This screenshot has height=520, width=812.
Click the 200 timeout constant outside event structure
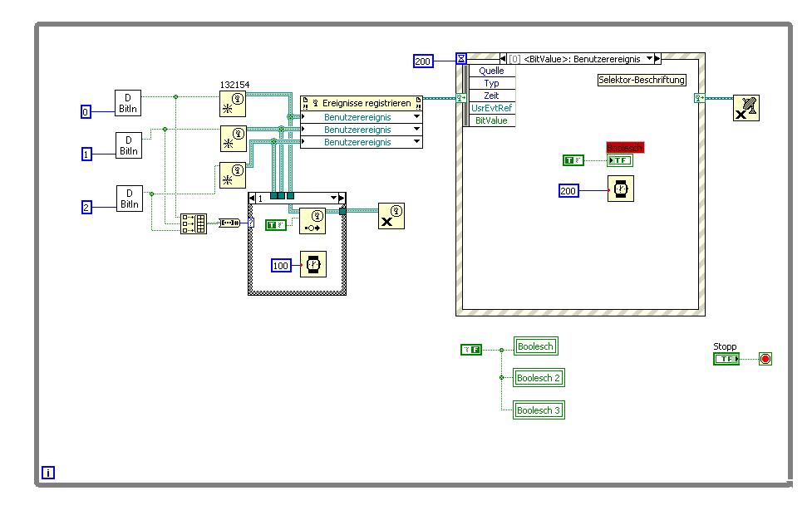[x=423, y=61]
